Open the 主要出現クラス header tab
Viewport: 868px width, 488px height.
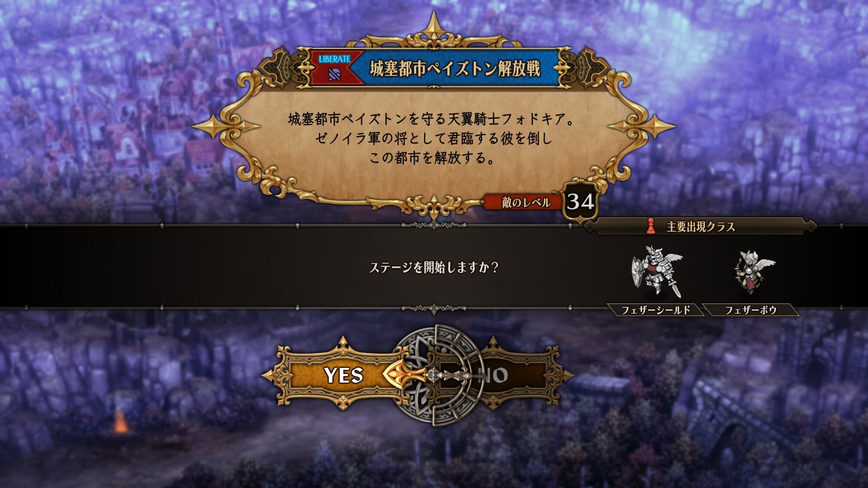point(700,226)
